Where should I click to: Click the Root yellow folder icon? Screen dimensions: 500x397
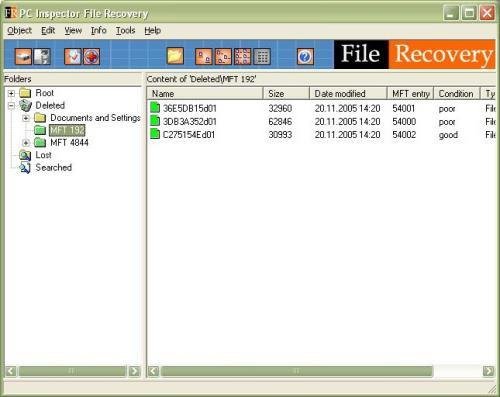pos(25,93)
